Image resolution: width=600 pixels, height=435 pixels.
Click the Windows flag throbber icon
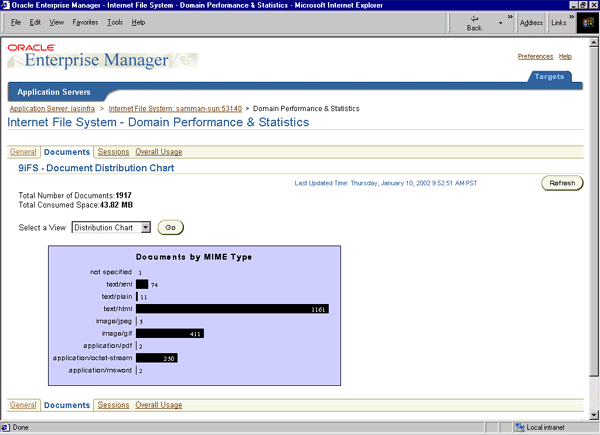[x=587, y=23]
